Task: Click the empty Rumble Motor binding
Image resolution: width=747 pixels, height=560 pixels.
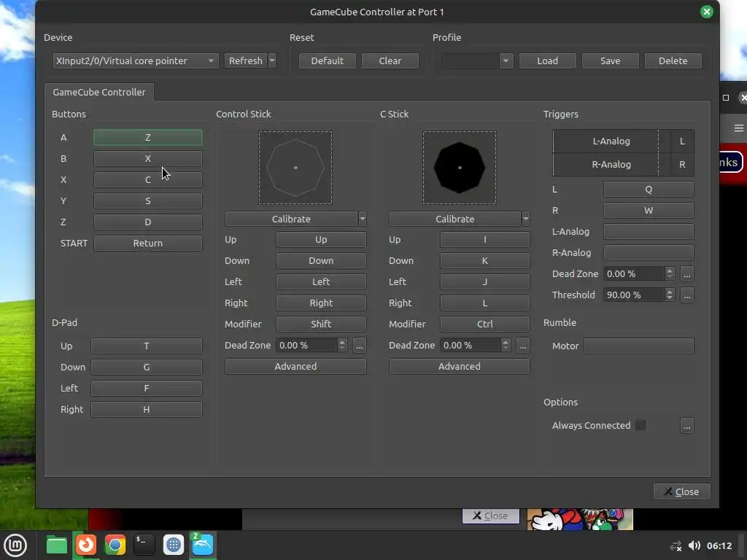Action: [639, 346]
